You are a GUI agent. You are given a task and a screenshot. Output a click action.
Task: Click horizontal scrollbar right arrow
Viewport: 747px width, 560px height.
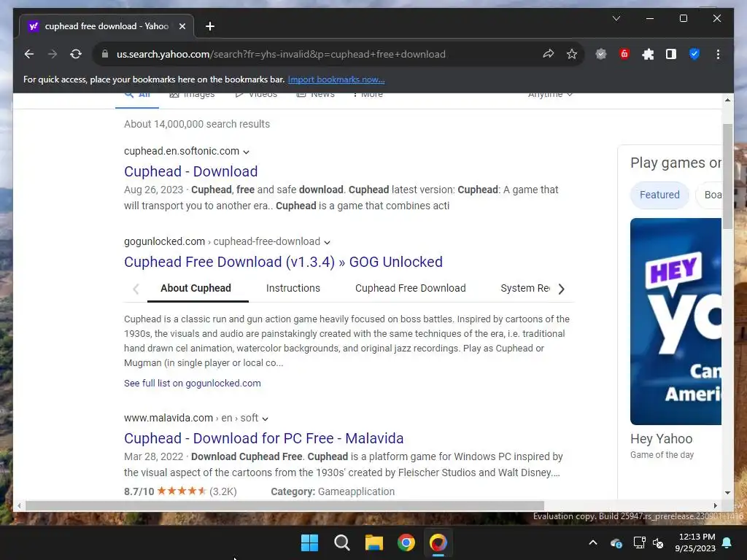(715, 506)
